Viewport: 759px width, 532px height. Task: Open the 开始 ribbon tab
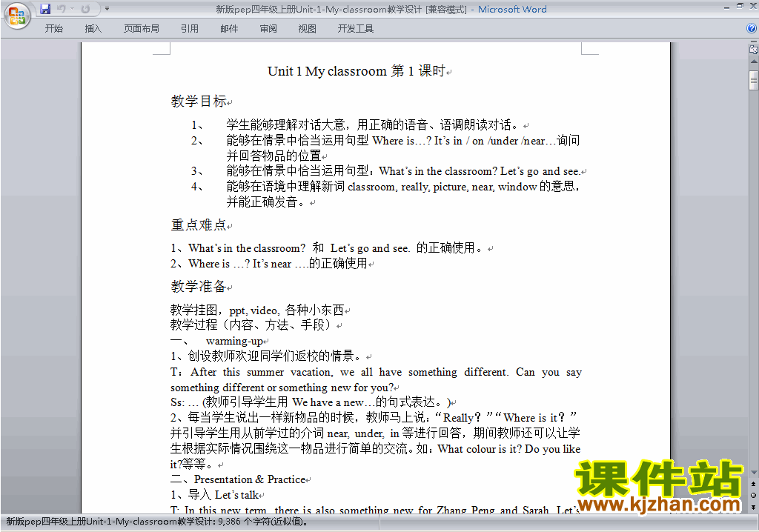[x=53, y=29]
